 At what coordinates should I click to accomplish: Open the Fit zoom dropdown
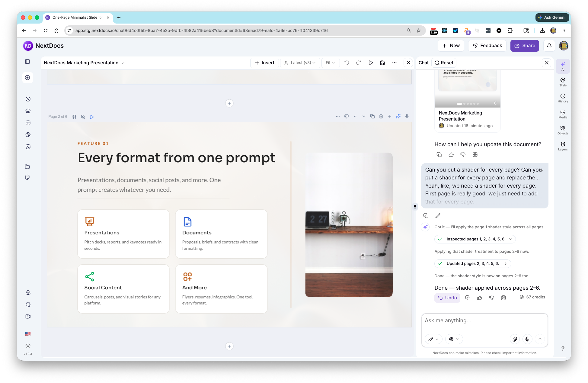[331, 63]
